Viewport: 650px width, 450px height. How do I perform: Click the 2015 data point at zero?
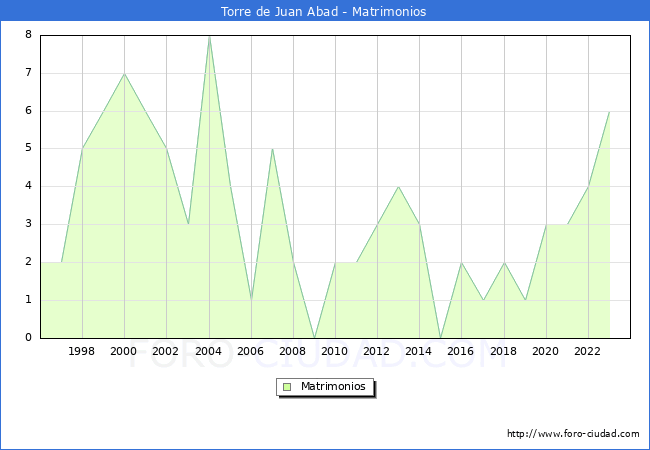pos(440,337)
